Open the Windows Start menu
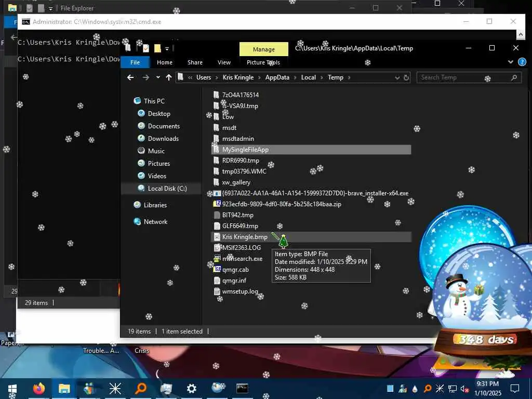The height and width of the screenshot is (399, 532). click(12, 389)
